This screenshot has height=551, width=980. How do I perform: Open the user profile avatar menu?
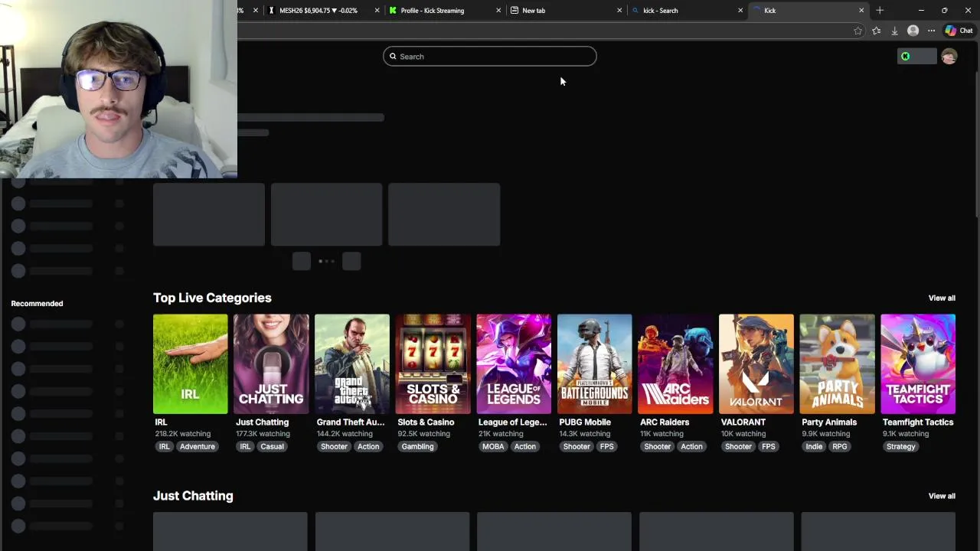[x=949, y=56]
